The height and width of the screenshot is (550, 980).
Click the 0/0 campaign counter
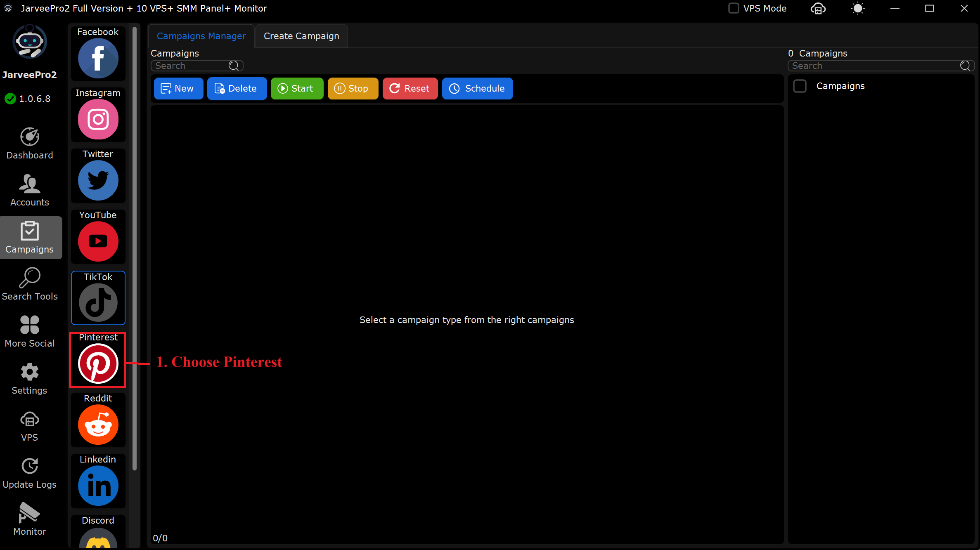click(x=160, y=538)
